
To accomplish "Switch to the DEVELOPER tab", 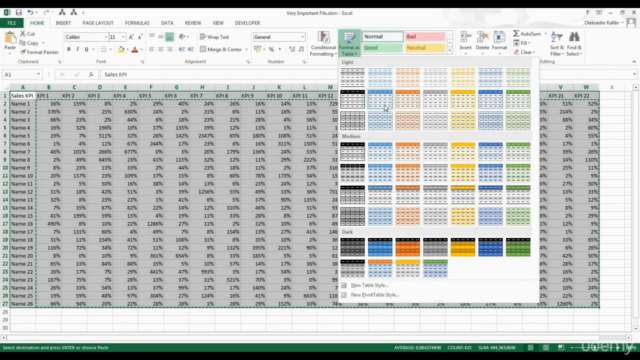I will [x=247, y=23].
